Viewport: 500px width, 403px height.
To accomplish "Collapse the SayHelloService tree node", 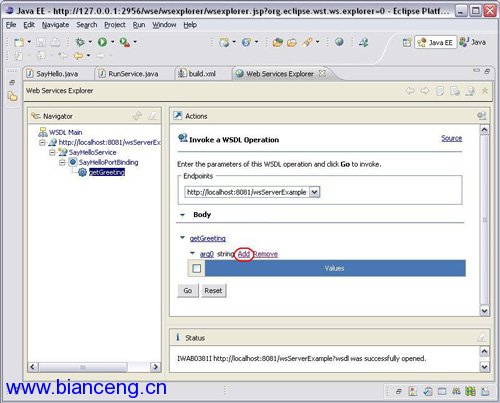I will click(x=52, y=153).
